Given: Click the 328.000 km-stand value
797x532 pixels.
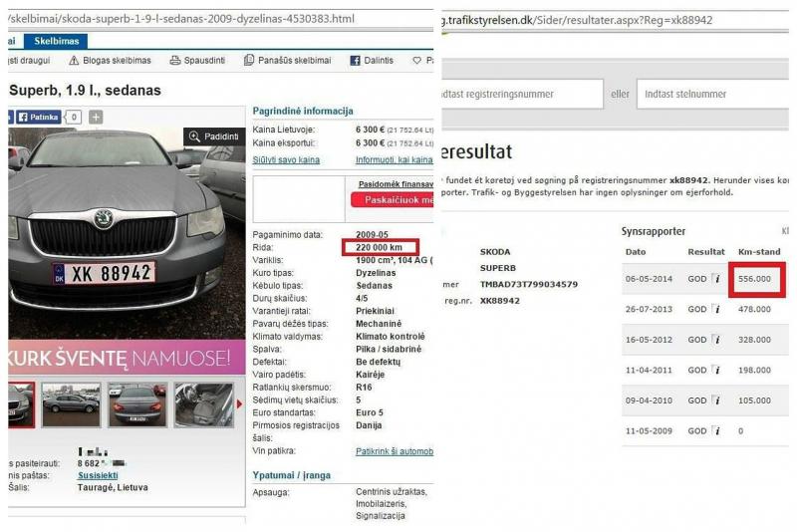Looking at the screenshot, I should click(754, 340).
